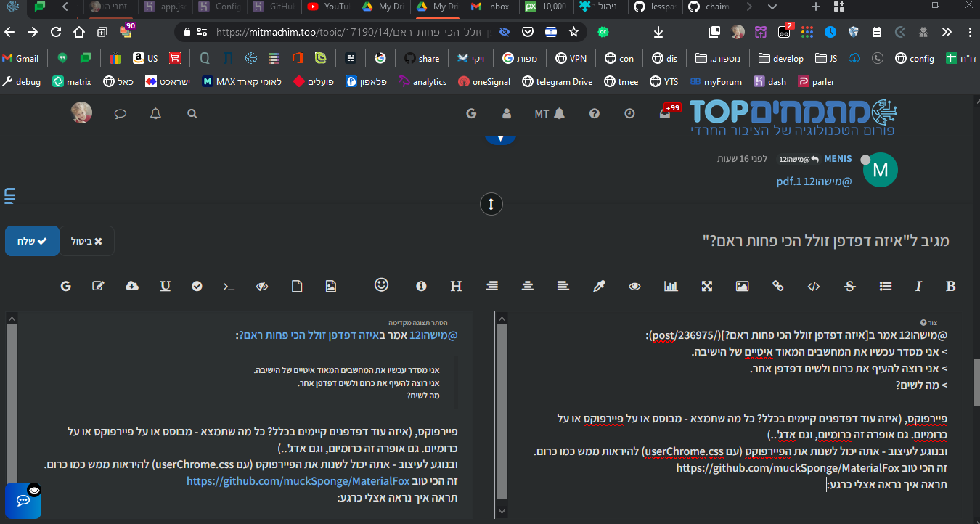Click the pencil-edit icon in composer toolbar
This screenshot has width=980, height=524.
(x=99, y=286)
